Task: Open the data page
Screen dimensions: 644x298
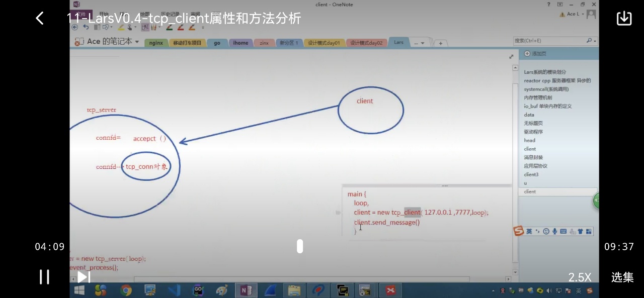Action: (x=529, y=115)
